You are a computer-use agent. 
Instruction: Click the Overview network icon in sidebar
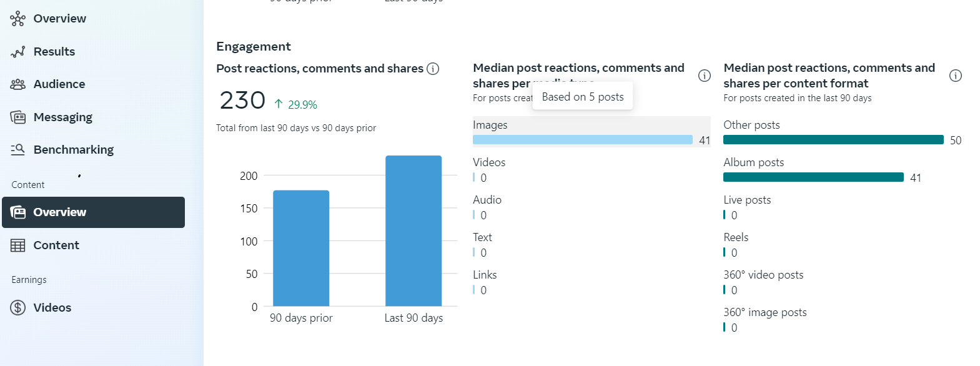17,19
